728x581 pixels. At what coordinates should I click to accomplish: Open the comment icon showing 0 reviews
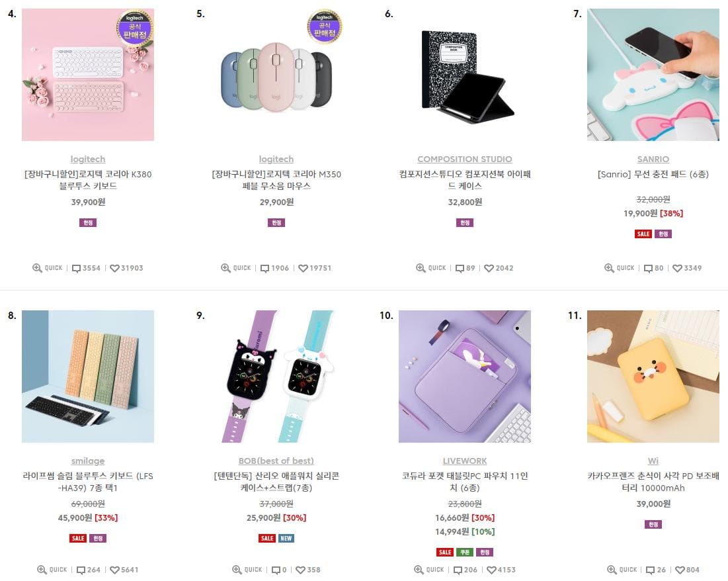coord(276,569)
